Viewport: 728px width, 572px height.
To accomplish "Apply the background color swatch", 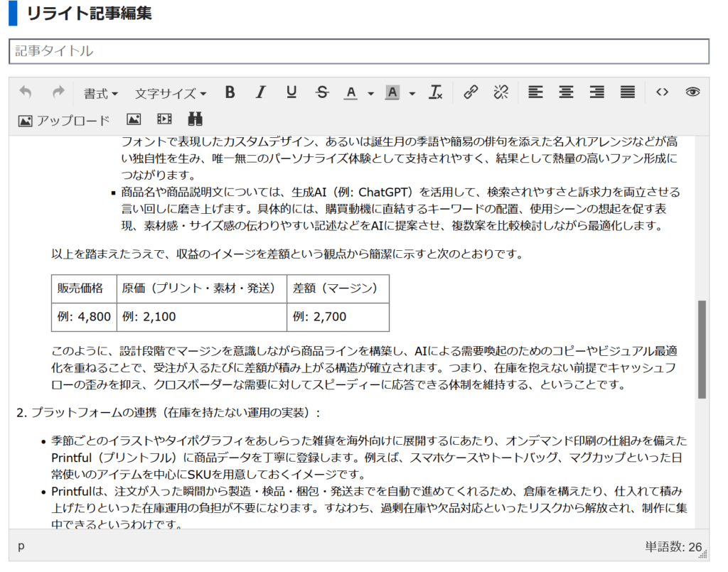I will click(392, 92).
